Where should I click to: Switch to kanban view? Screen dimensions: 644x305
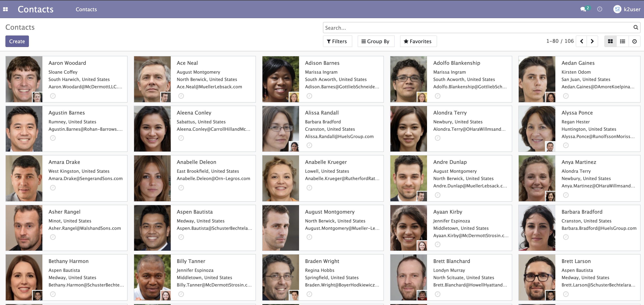pos(610,41)
